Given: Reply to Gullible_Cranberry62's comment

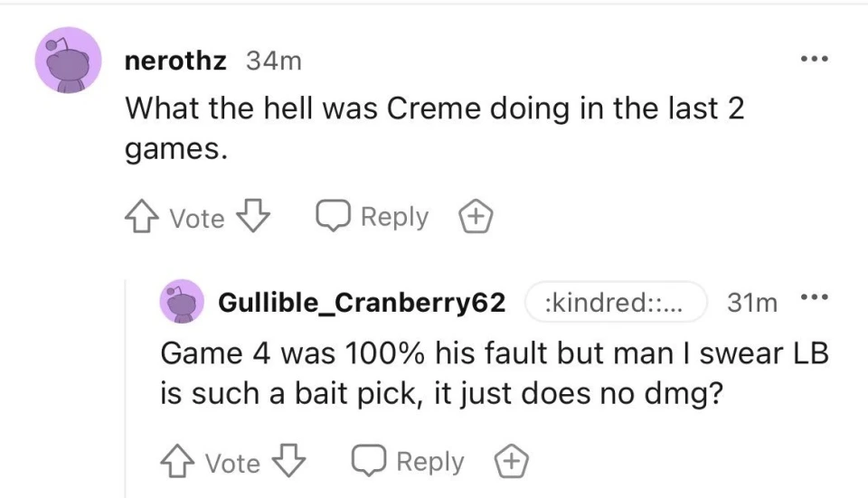Looking at the screenshot, I should [x=409, y=463].
